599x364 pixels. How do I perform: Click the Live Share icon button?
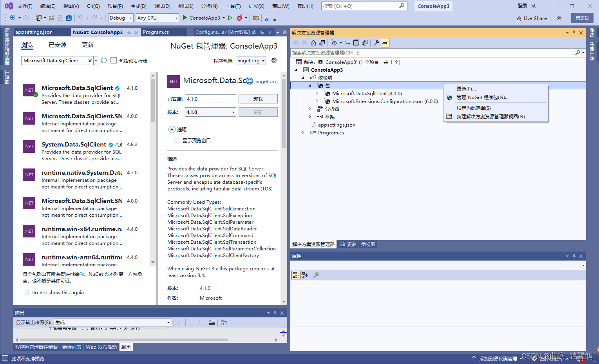pos(531,18)
